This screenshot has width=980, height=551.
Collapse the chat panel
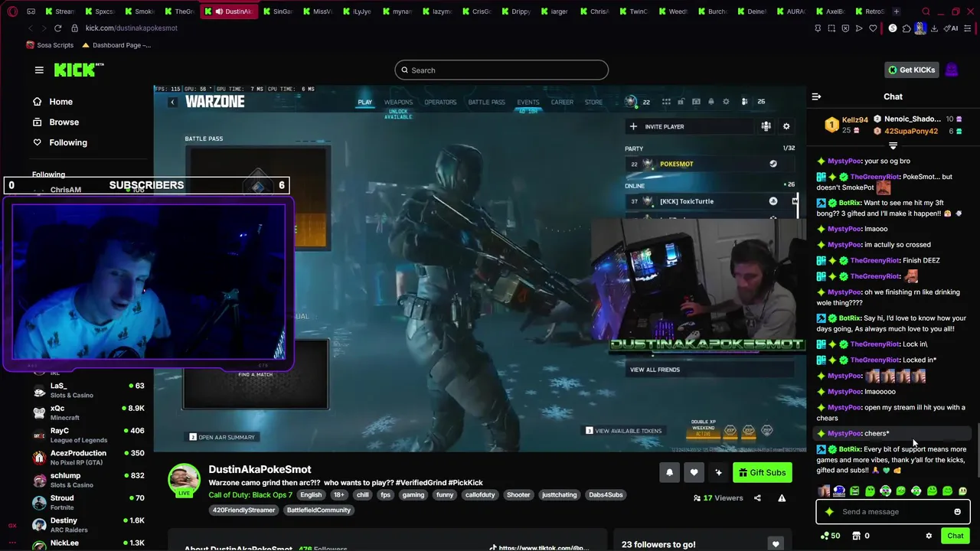pos(816,96)
